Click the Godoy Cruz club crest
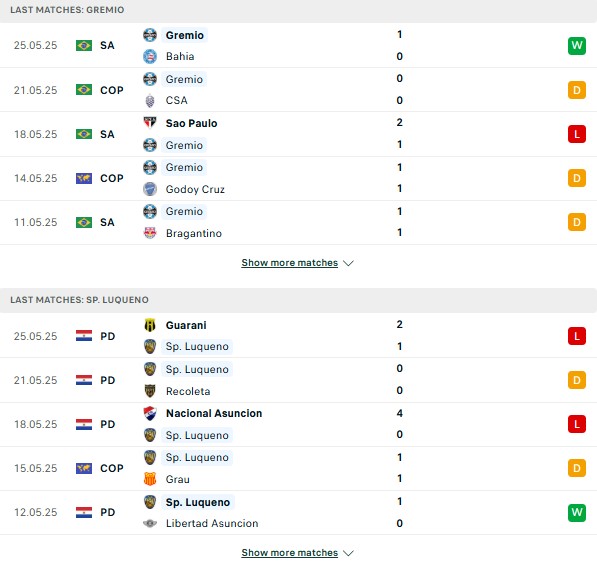 (x=150, y=189)
